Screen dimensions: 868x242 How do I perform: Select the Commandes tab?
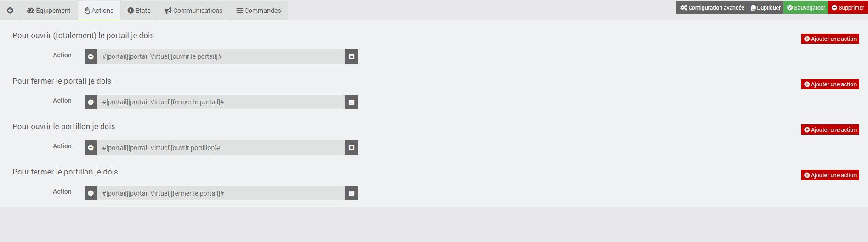tap(259, 11)
